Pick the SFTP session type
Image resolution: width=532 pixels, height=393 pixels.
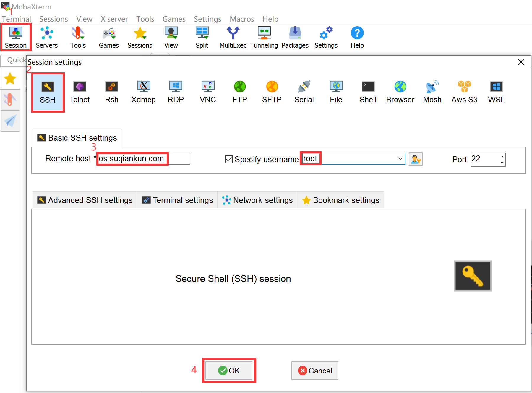tap(272, 92)
